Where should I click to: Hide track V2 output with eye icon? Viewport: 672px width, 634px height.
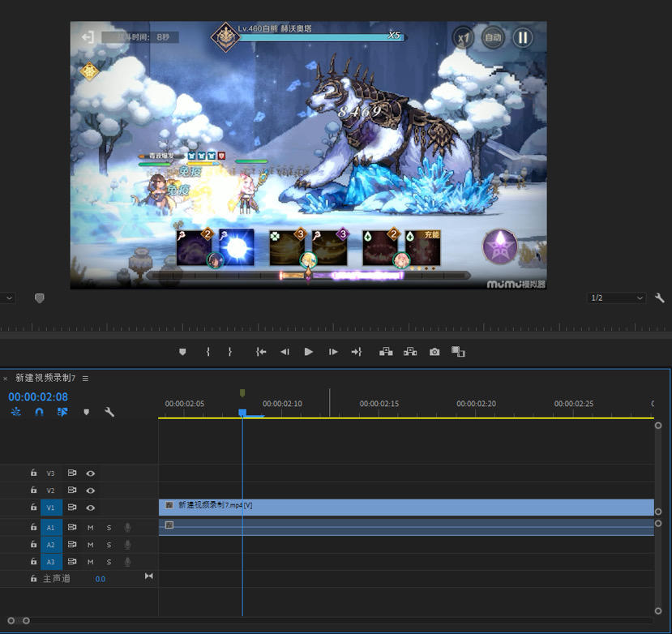pos(91,490)
